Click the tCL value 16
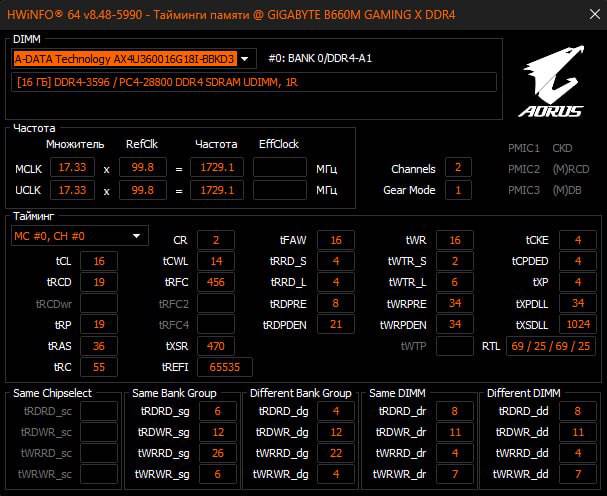 (x=99, y=261)
